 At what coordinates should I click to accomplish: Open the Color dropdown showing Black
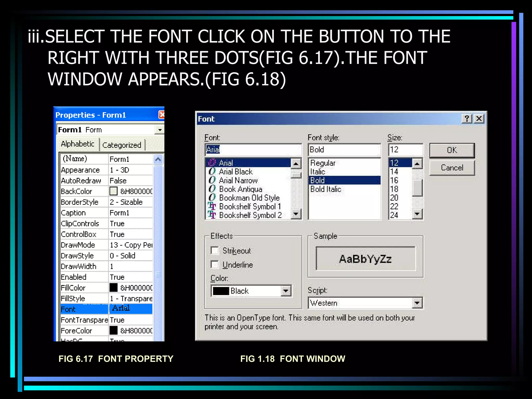coord(286,291)
